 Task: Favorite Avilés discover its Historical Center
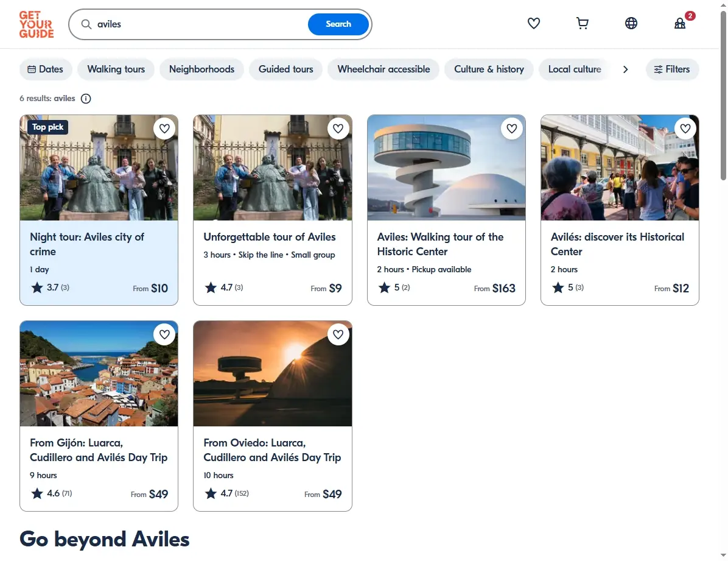coord(685,129)
